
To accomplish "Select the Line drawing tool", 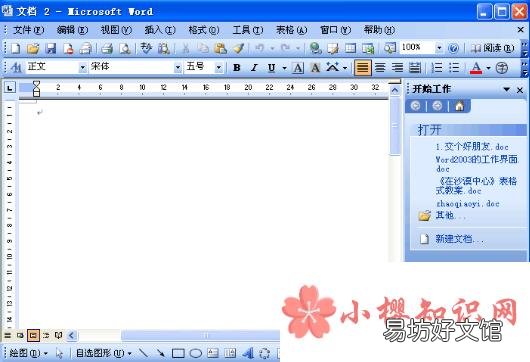I will click(144, 353).
